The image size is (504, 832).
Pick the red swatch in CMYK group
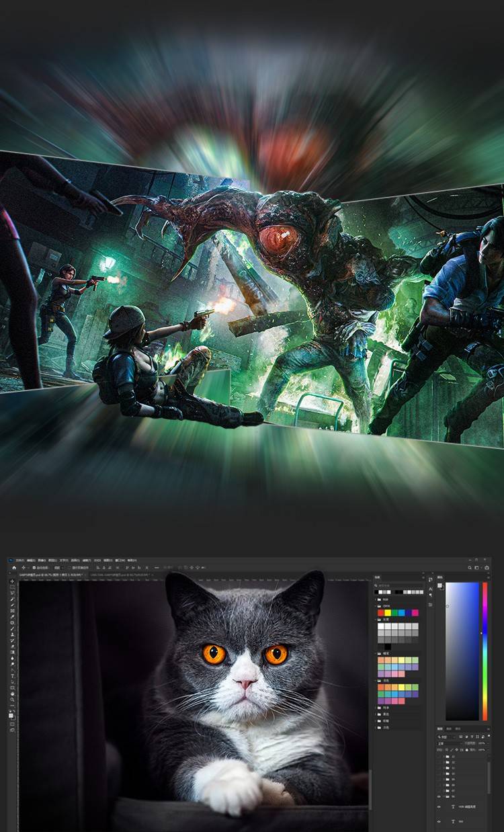tap(381, 613)
